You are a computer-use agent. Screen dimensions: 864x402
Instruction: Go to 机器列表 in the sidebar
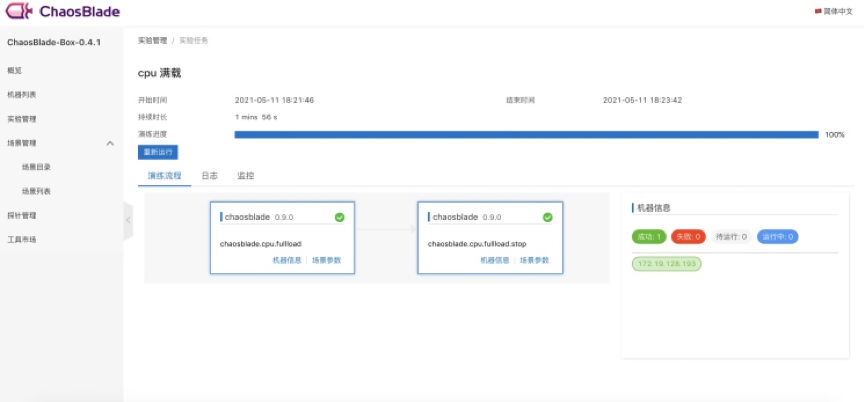[x=21, y=95]
